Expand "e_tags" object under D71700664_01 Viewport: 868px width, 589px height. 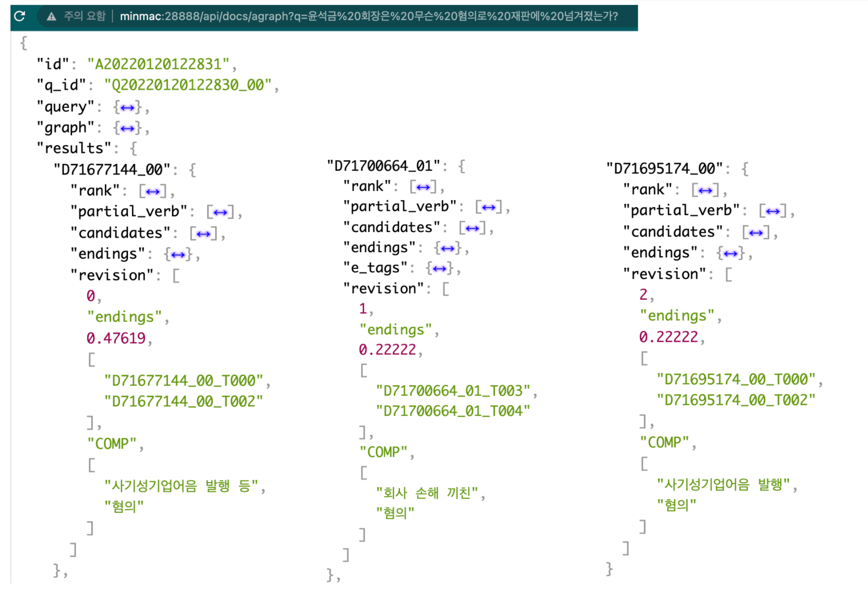pos(439,269)
